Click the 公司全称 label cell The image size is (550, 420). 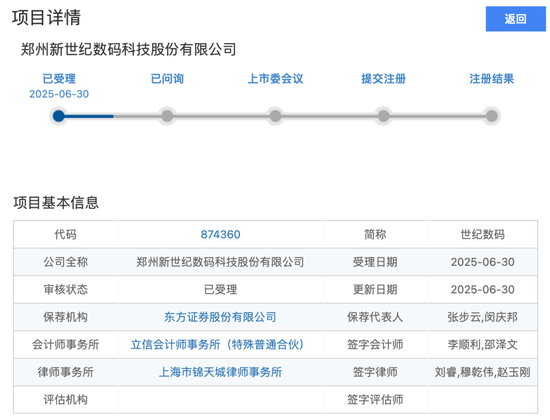click(x=66, y=262)
